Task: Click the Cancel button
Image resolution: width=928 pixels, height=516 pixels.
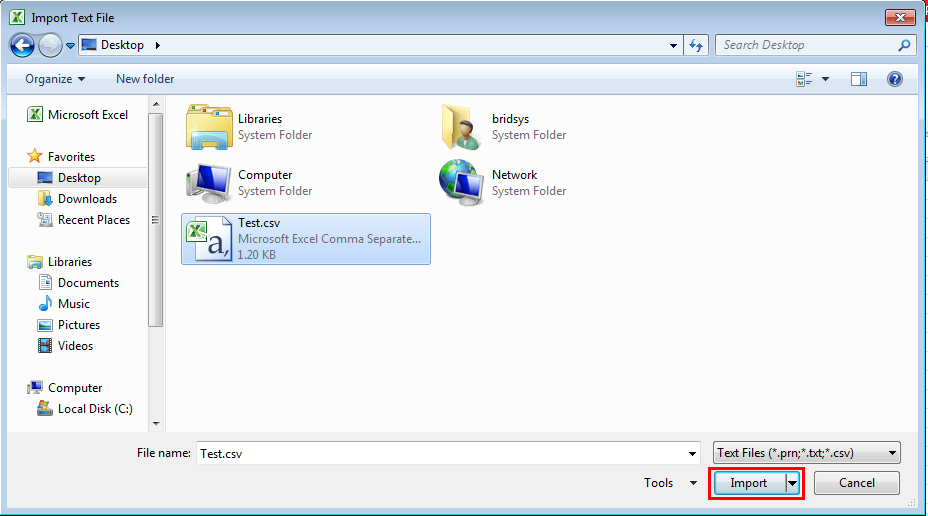Action: point(856,483)
